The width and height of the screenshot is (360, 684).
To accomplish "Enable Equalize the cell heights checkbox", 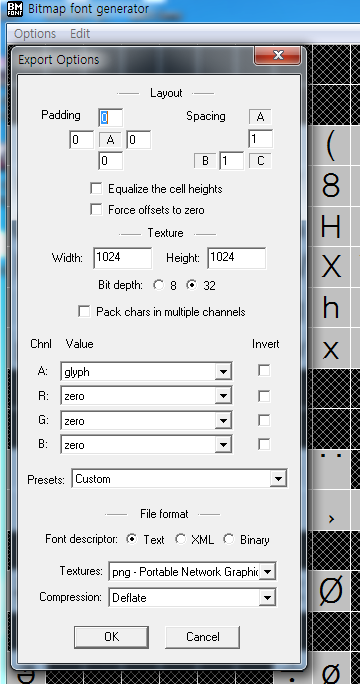I will coord(96,188).
